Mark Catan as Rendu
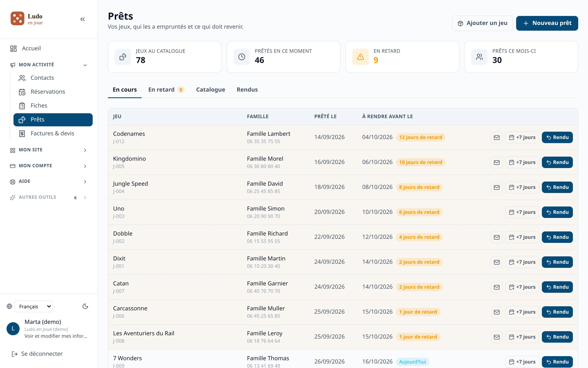Image resolution: width=588 pixels, height=368 pixels. (x=557, y=287)
